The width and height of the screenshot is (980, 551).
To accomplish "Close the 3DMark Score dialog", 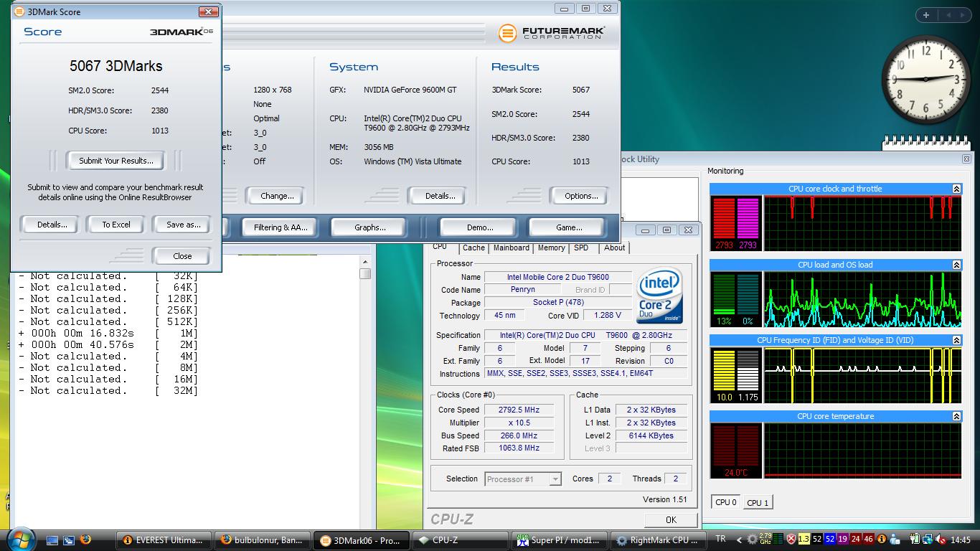I will pyautogui.click(x=182, y=256).
